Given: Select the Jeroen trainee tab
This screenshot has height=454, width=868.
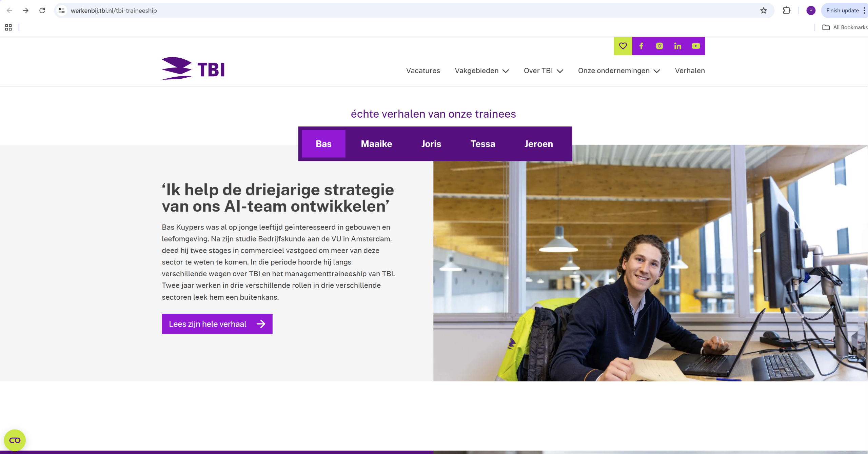Looking at the screenshot, I should pyautogui.click(x=538, y=144).
